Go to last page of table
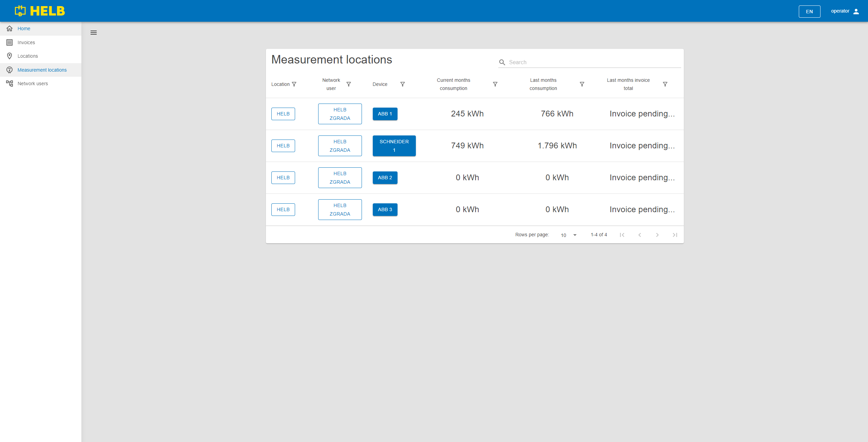This screenshot has height=442, width=868. coord(675,235)
